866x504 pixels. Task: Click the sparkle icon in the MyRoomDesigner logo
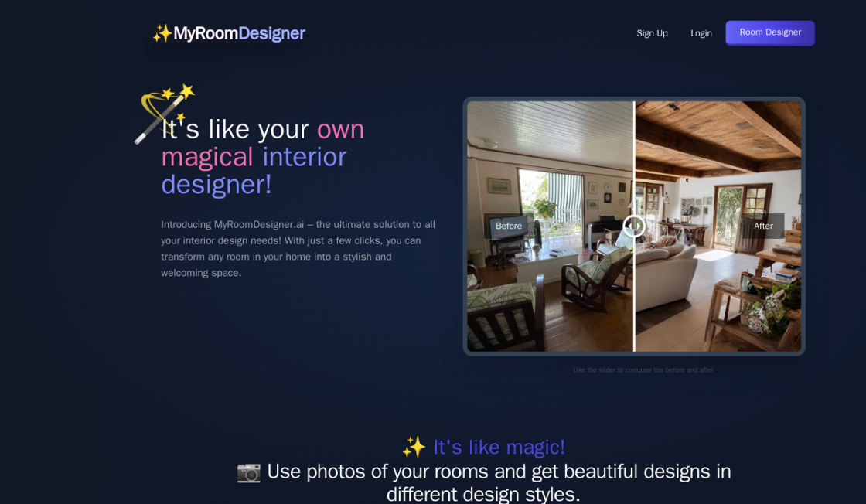click(162, 33)
